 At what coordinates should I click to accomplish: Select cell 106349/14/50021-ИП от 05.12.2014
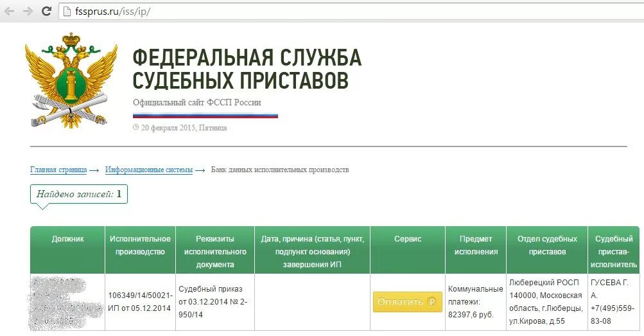pyautogui.click(x=140, y=302)
